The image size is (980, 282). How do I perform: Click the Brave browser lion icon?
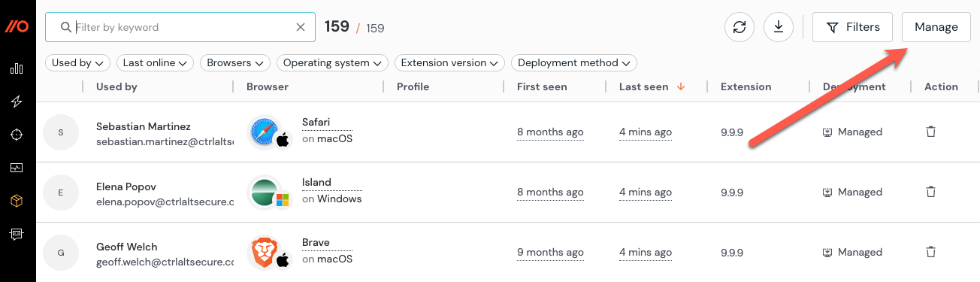point(264,252)
